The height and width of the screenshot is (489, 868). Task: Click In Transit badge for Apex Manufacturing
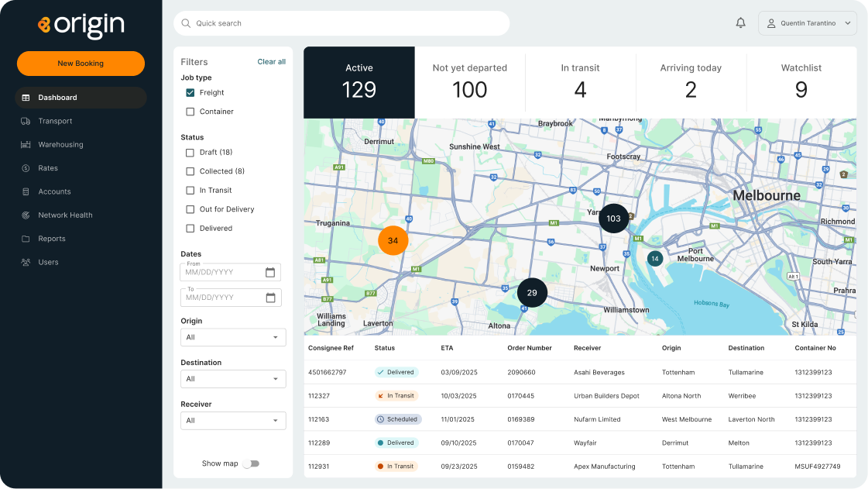pos(396,467)
